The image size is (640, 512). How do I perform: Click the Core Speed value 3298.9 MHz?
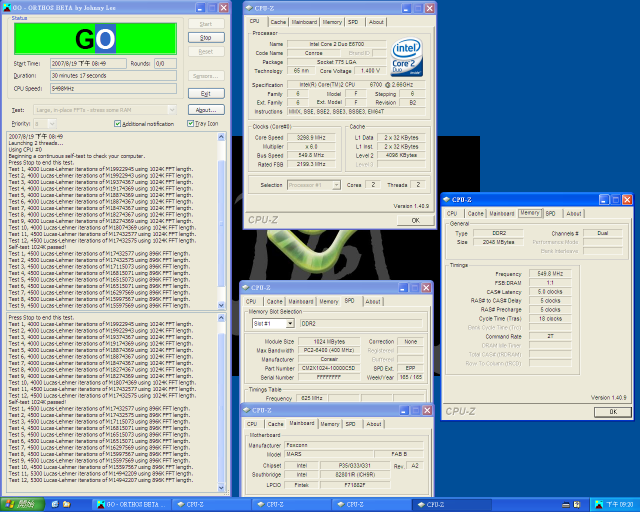click(x=311, y=138)
